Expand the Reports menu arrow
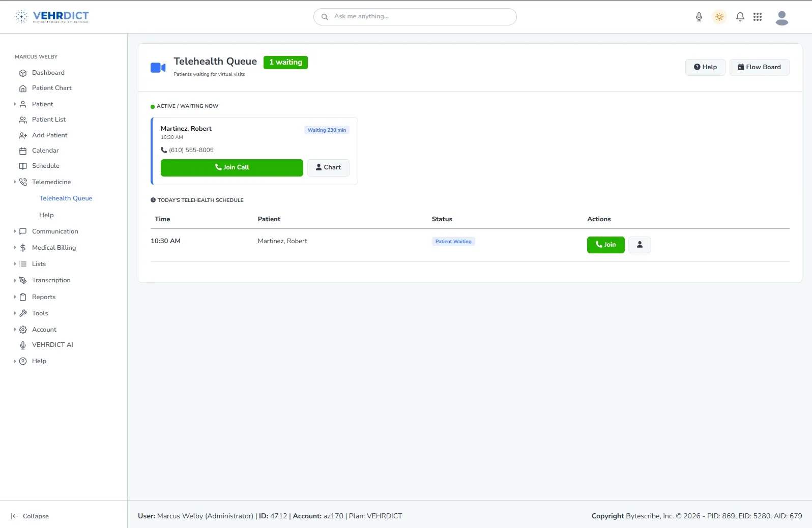 (15, 297)
